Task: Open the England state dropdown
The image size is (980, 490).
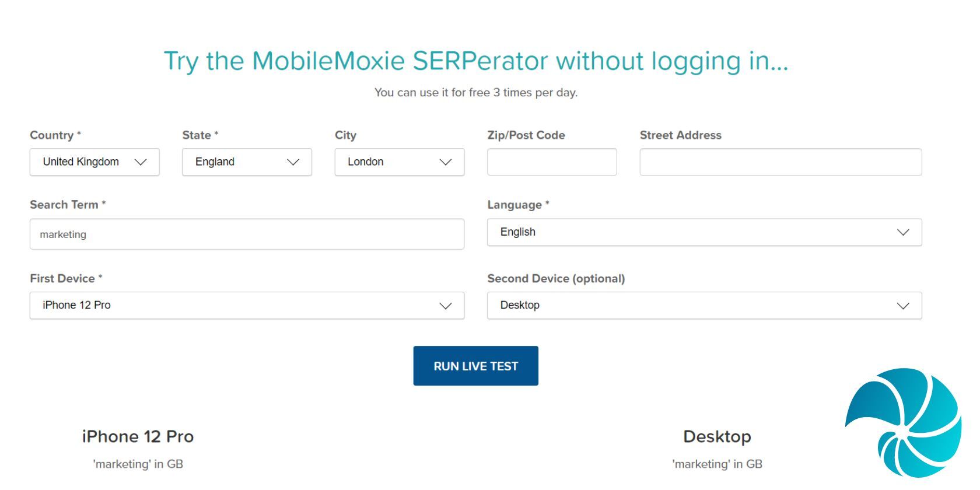Action: pyautogui.click(x=233, y=162)
